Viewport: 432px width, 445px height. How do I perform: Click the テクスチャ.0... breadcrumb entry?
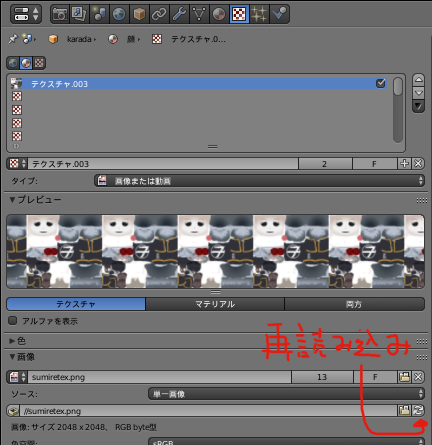[x=198, y=39]
